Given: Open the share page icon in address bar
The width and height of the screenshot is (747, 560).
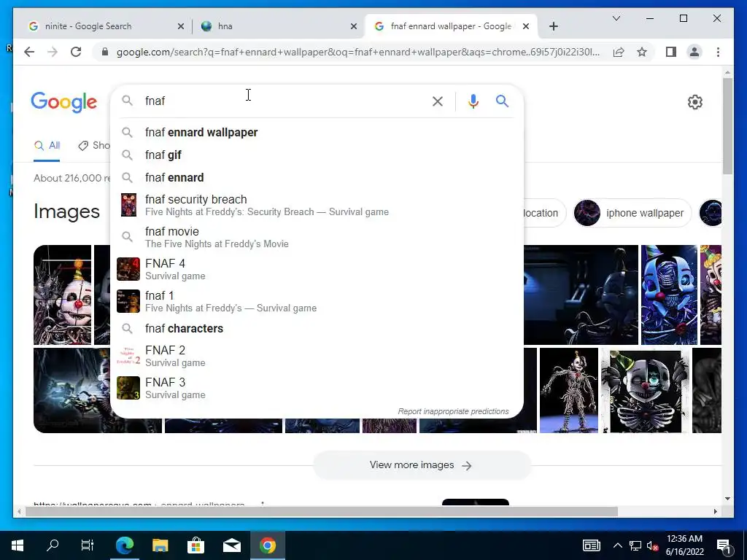Looking at the screenshot, I should (619, 52).
